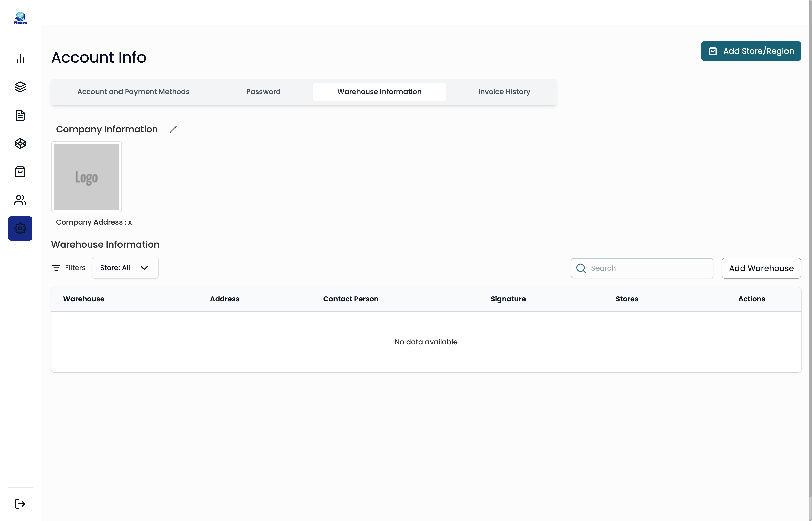Viewport: 812px width, 521px height.
Task: Click the Stores column header
Action: point(627,299)
